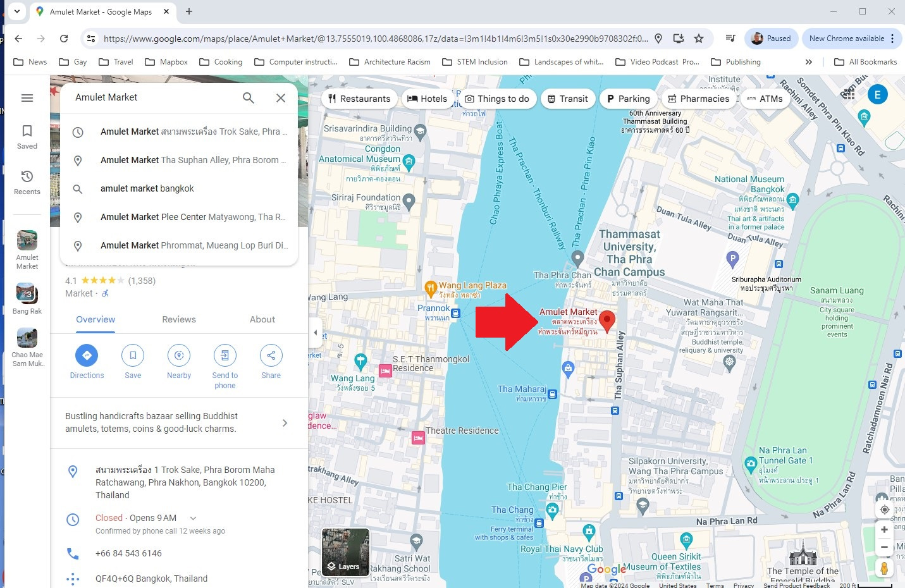This screenshot has height=588, width=905.
Task: Filter map by ATMs
Action: click(x=765, y=99)
